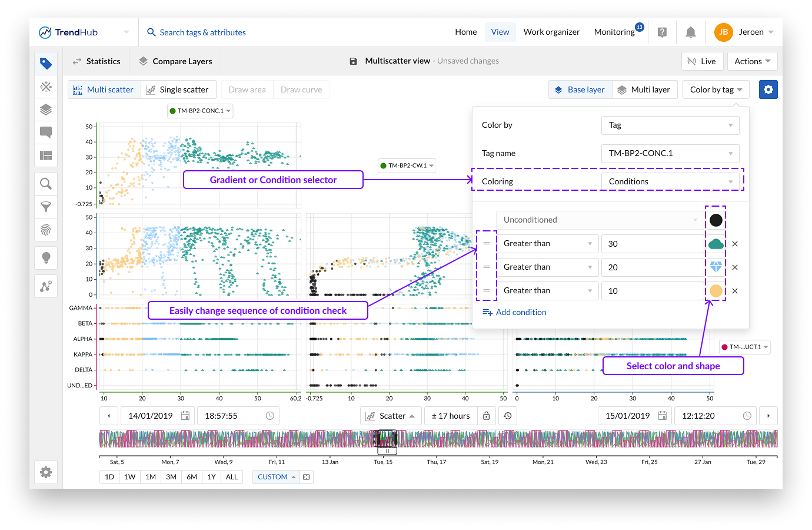This screenshot has width=812, height=530.
Task: Open the Actions dropdown menu
Action: (752, 61)
